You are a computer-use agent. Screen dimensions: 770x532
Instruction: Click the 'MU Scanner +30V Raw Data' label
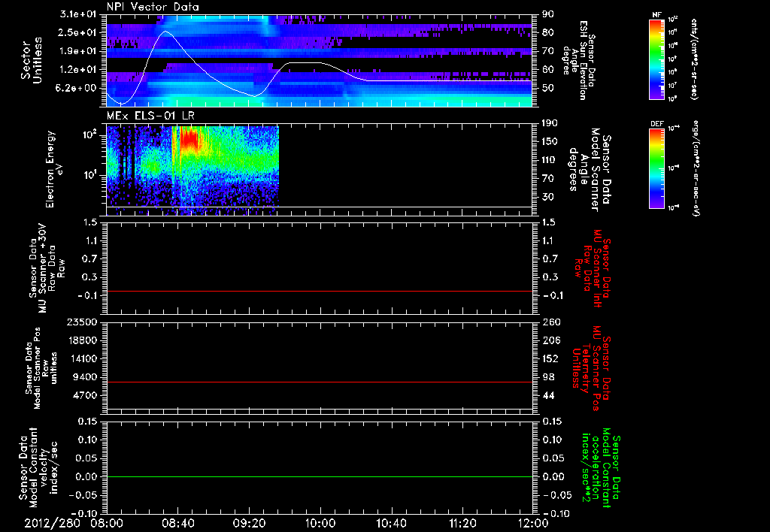click(47, 268)
